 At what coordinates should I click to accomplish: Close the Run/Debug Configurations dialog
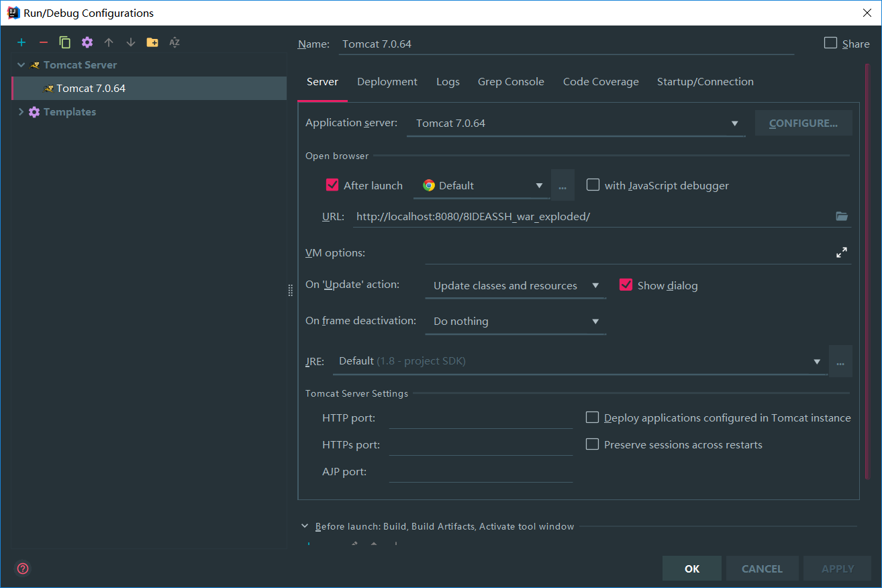(x=867, y=13)
